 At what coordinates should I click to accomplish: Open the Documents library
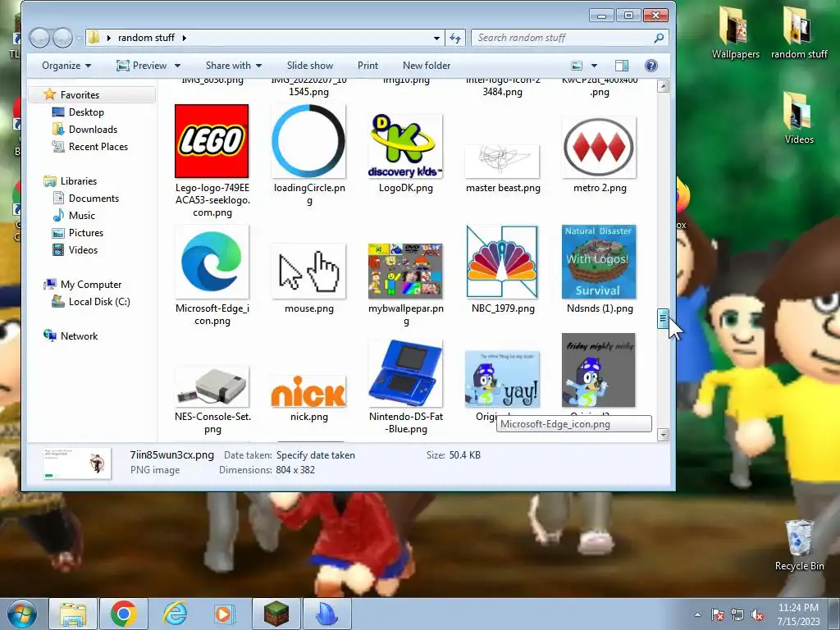pos(94,199)
